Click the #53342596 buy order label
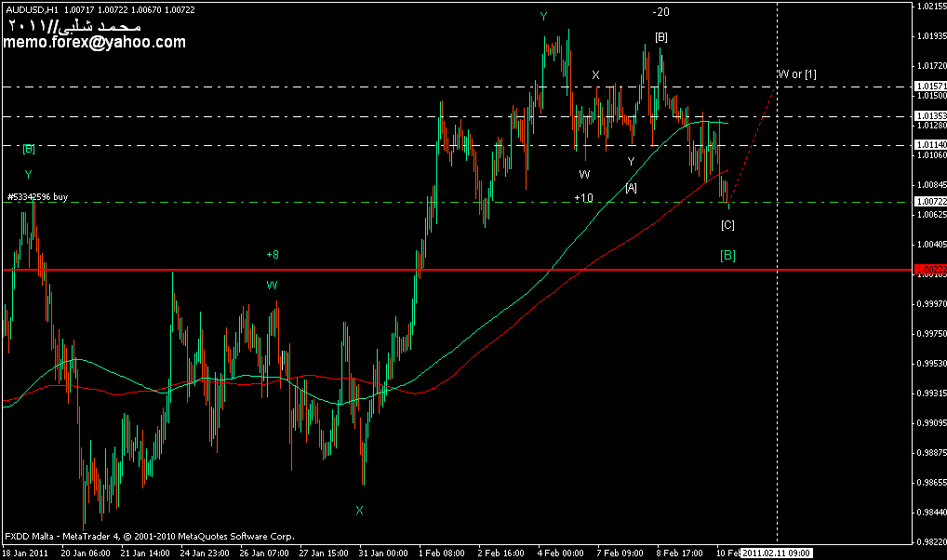Screen dimensions: 947x560 (x=37, y=197)
